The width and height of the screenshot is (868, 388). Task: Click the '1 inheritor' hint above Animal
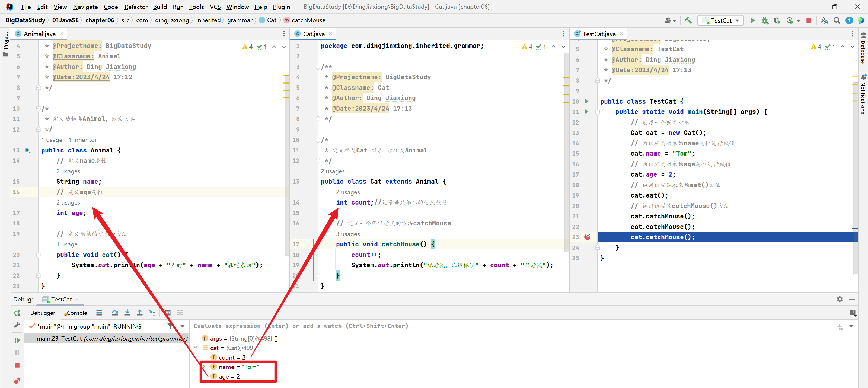(x=82, y=139)
